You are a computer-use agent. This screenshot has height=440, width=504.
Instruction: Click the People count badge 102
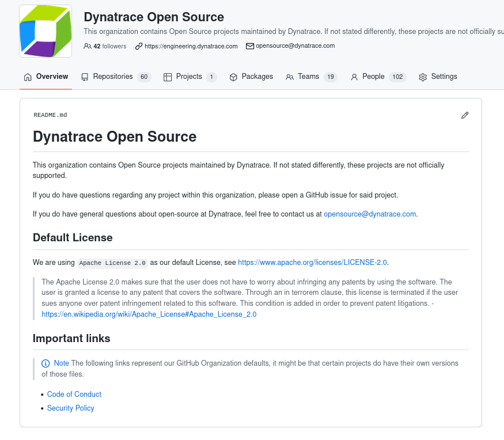(397, 77)
